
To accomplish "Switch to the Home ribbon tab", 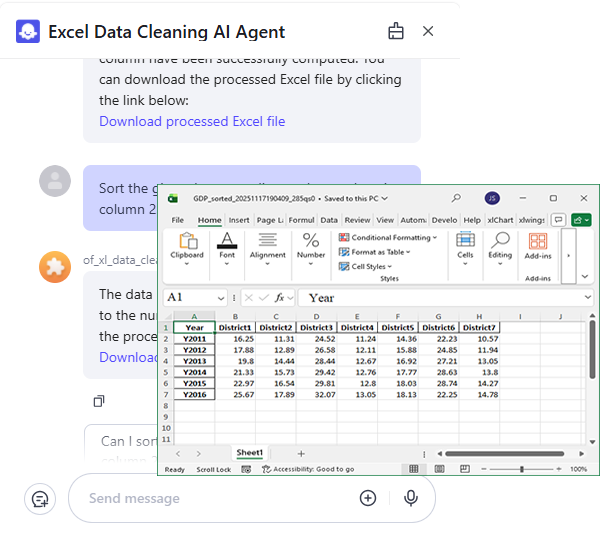I will (x=209, y=220).
